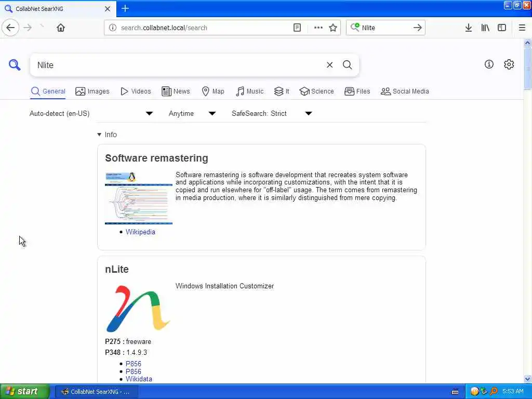Open a new browser tab with plus icon
Screen dimensions: 532x399
point(125,8)
